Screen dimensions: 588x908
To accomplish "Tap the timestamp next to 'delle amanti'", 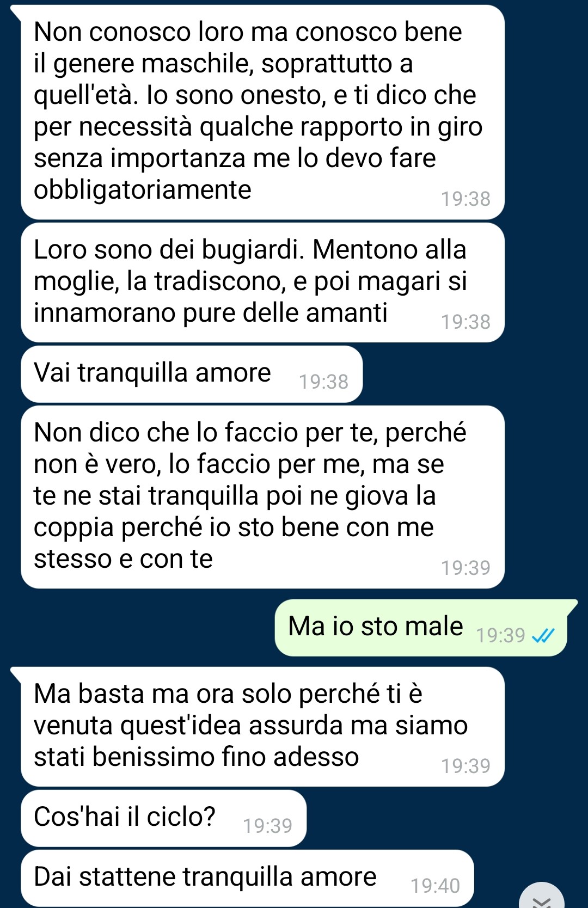I will [x=465, y=322].
